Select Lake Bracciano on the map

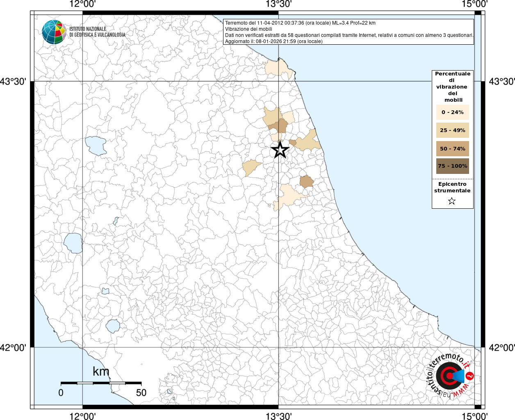[112, 326]
